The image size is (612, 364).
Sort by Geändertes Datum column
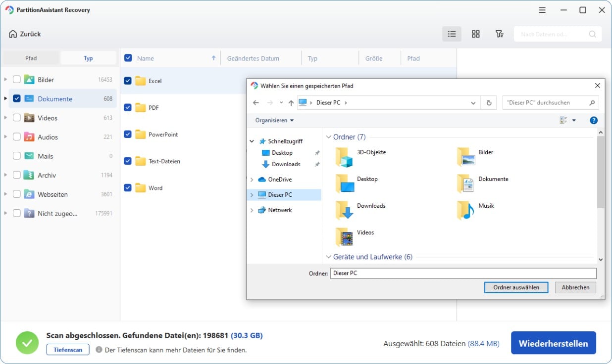click(x=253, y=58)
